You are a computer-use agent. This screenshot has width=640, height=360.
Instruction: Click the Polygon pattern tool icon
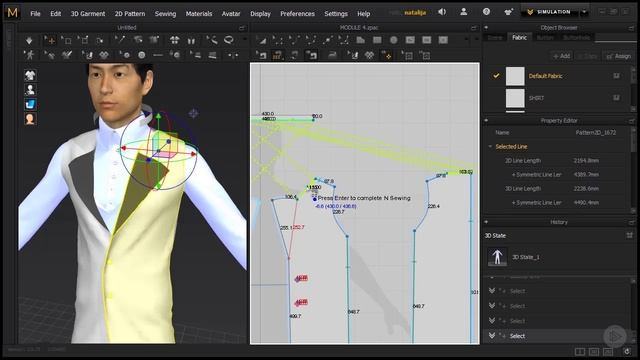(x=360, y=40)
